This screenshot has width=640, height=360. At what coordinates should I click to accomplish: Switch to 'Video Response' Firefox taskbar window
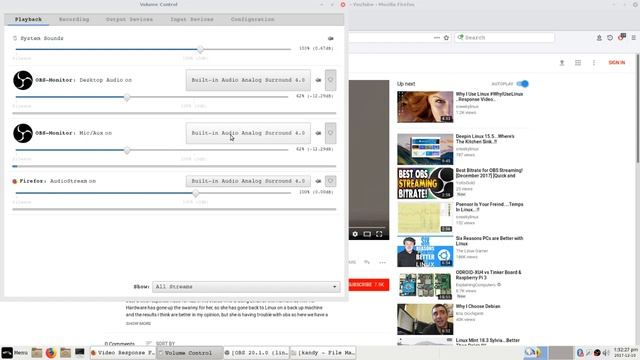(122, 353)
